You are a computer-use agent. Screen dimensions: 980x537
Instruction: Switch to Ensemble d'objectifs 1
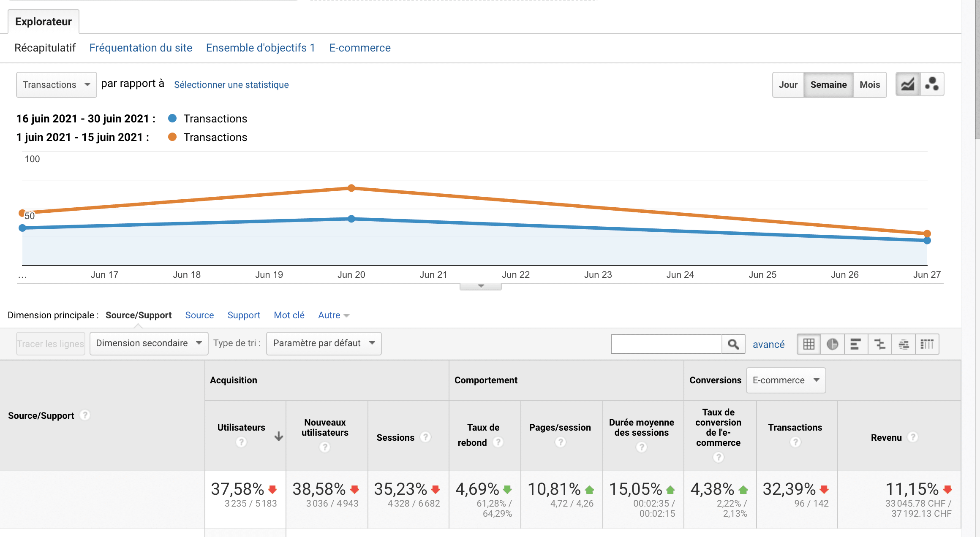(261, 48)
